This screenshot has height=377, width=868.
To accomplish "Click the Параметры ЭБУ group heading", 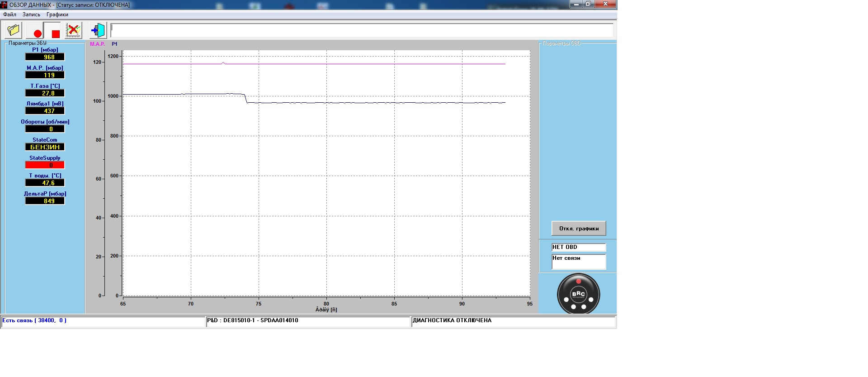I will click(x=27, y=43).
